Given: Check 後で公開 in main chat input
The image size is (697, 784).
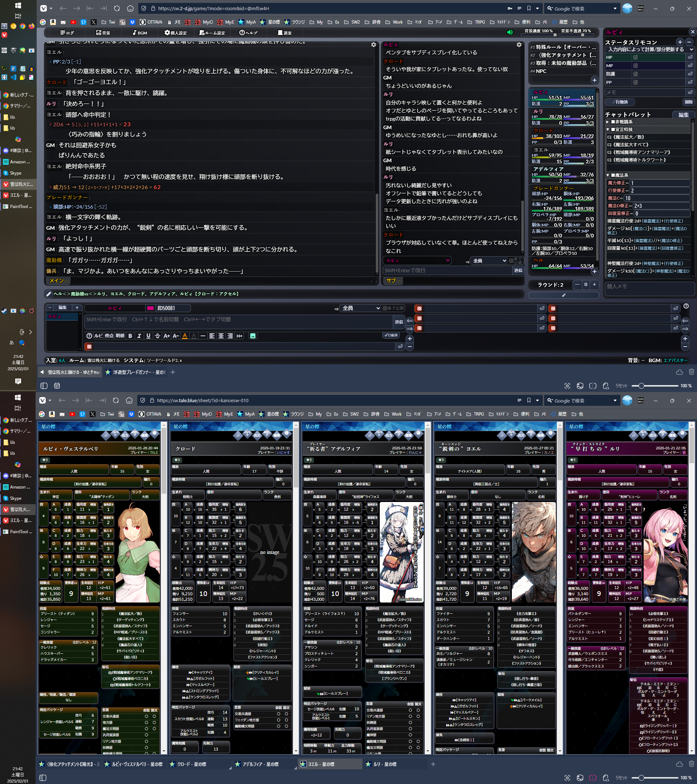Looking at the screenshot, I should click(x=385, y=309).
